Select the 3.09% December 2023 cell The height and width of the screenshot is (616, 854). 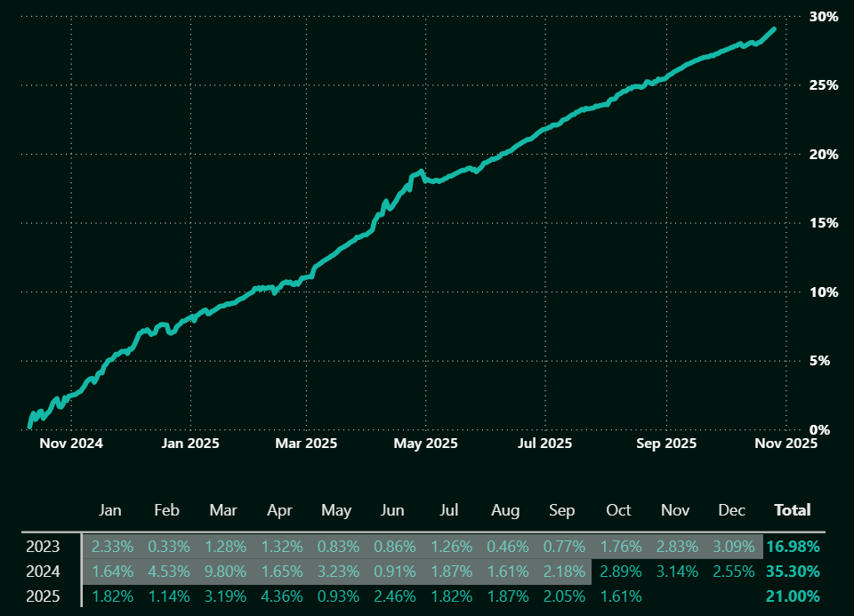731,546
